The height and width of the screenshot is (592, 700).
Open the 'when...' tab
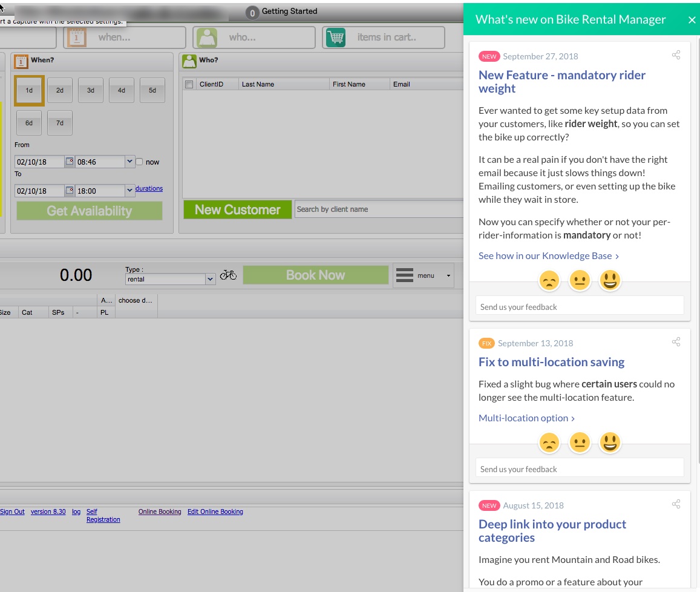click(x=125, y=37)
